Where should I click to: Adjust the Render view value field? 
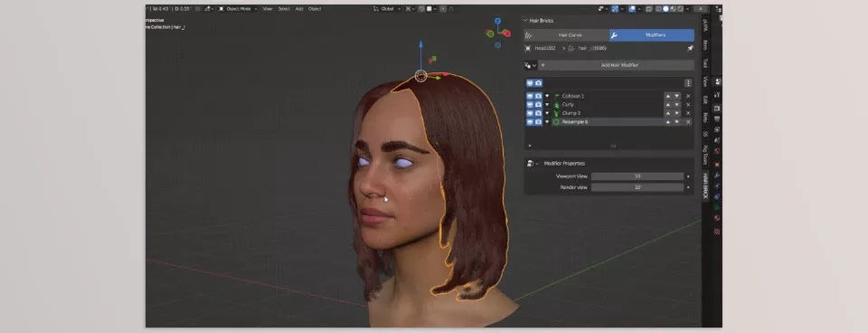(x=637, y=187)
